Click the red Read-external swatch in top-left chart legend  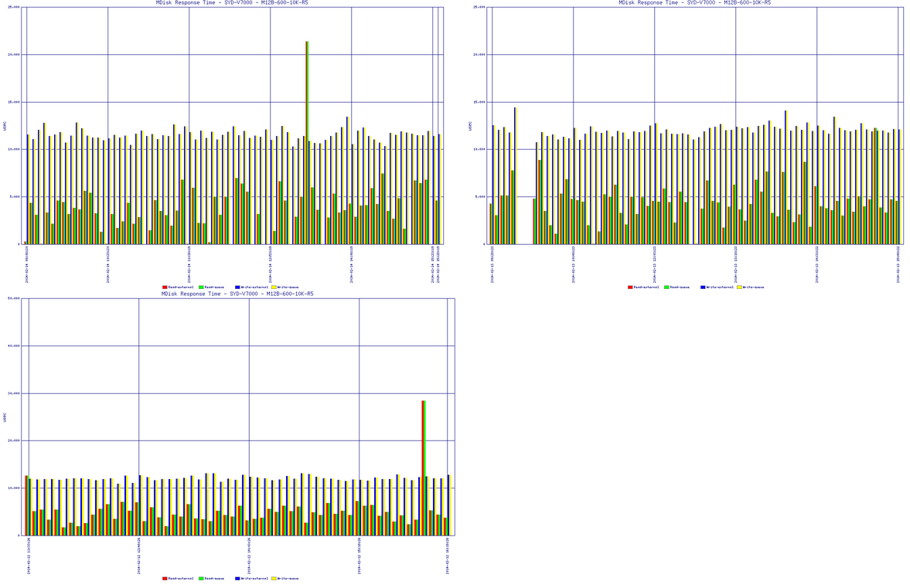[165, 287]
